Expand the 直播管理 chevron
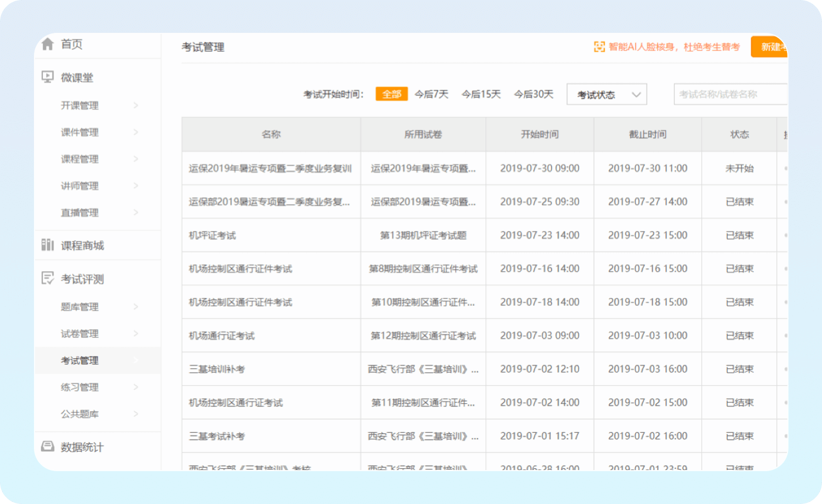This screenshot has width=822, height=504. tap(136, 213)
